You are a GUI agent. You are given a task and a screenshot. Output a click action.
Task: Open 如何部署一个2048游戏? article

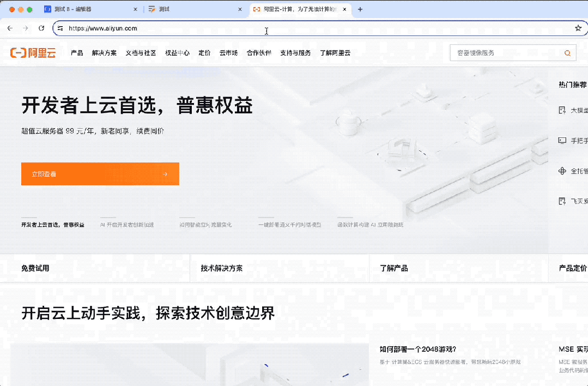[x=418, y=349]
